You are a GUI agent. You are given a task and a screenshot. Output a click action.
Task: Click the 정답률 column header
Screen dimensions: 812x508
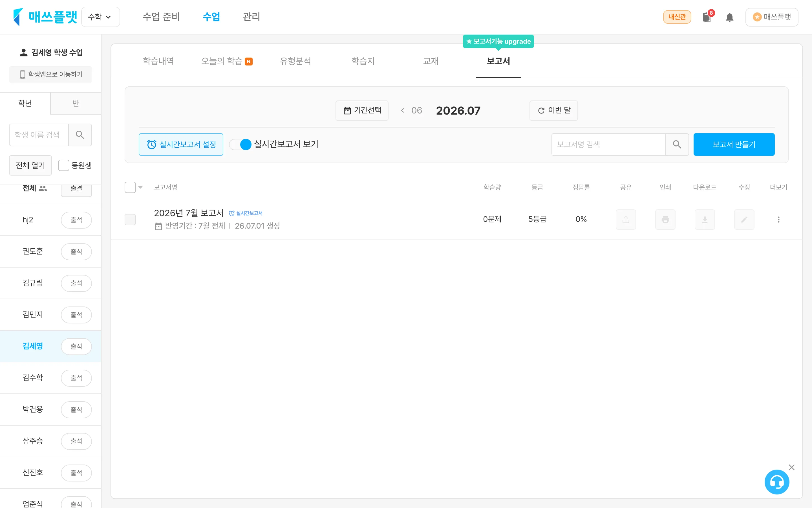581,187
